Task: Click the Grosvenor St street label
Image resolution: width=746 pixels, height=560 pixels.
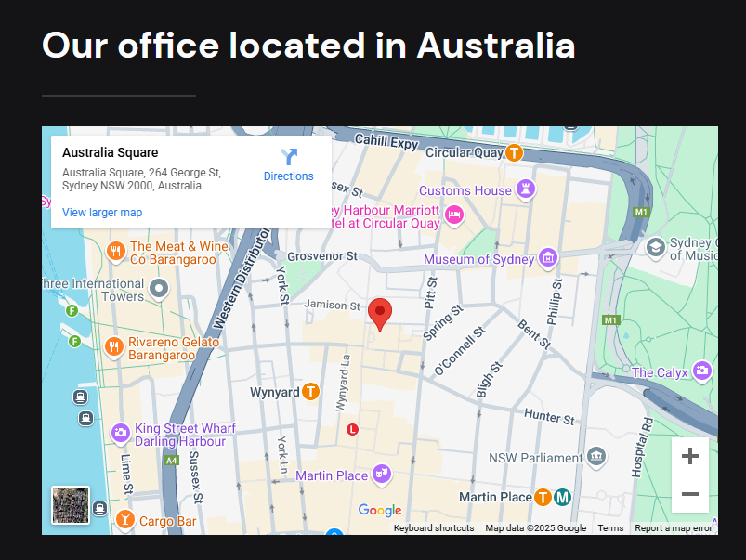Action: [x=322, y=256]
